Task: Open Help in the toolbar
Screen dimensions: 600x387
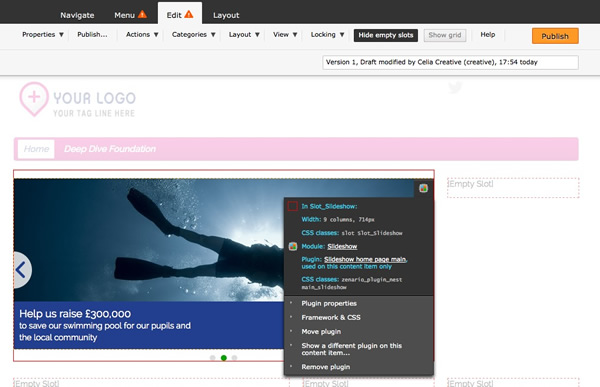Action: pyautogui.click(x=488, y=34)
